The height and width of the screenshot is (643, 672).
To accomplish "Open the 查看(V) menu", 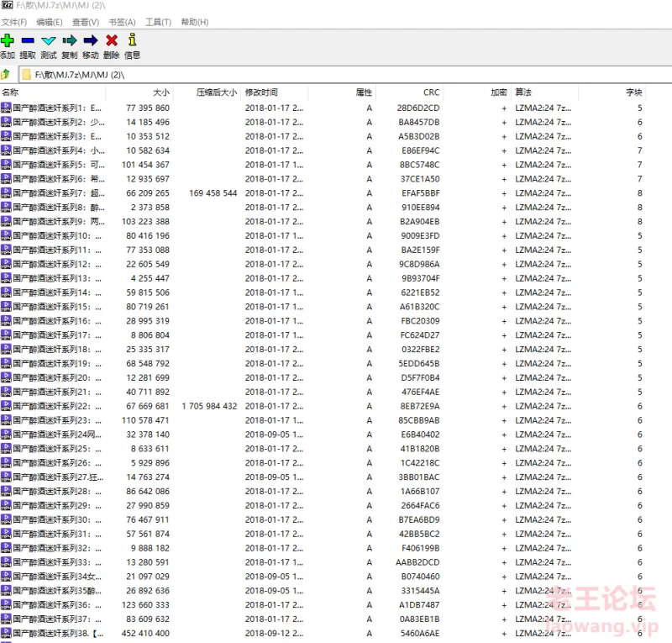I will (85, 22).
